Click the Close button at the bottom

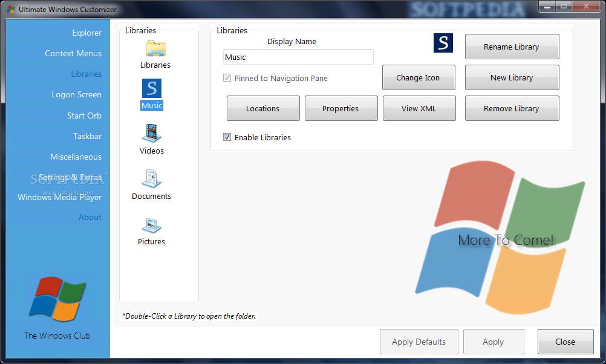pyautogui.click(x=565, y=342)
